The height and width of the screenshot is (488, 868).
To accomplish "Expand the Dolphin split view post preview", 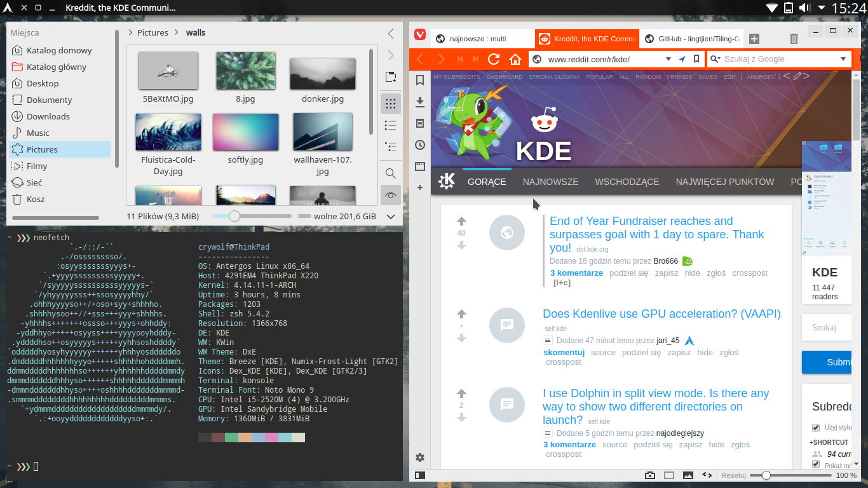I will [x=548, y=433].
